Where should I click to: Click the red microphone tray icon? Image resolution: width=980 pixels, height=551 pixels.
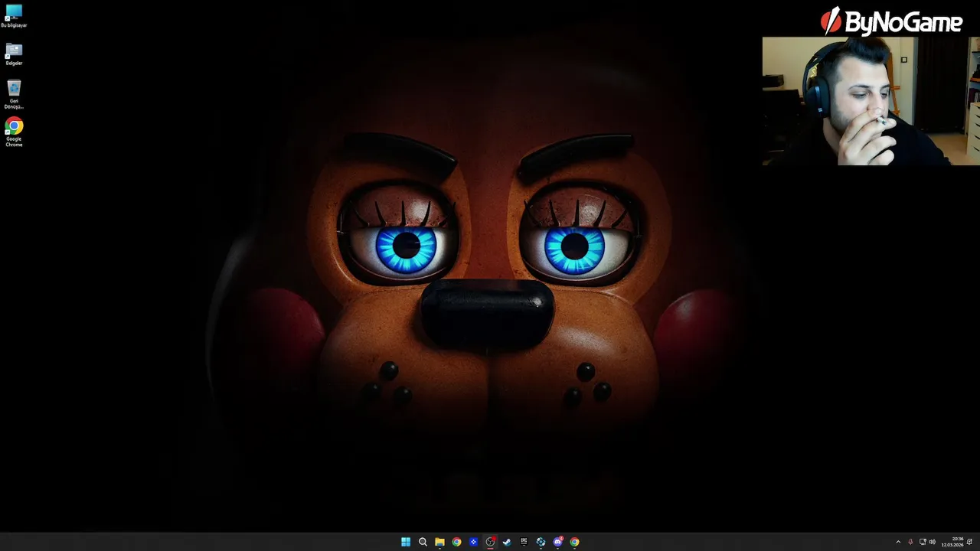[910, 542]
